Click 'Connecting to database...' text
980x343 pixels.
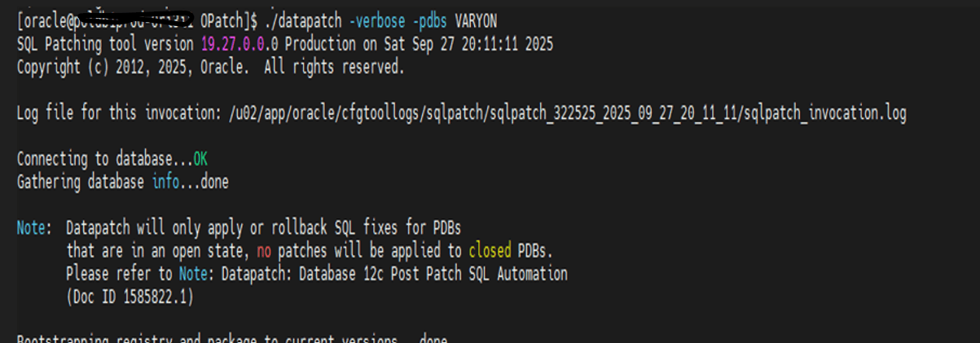click(x=104, y=159)
